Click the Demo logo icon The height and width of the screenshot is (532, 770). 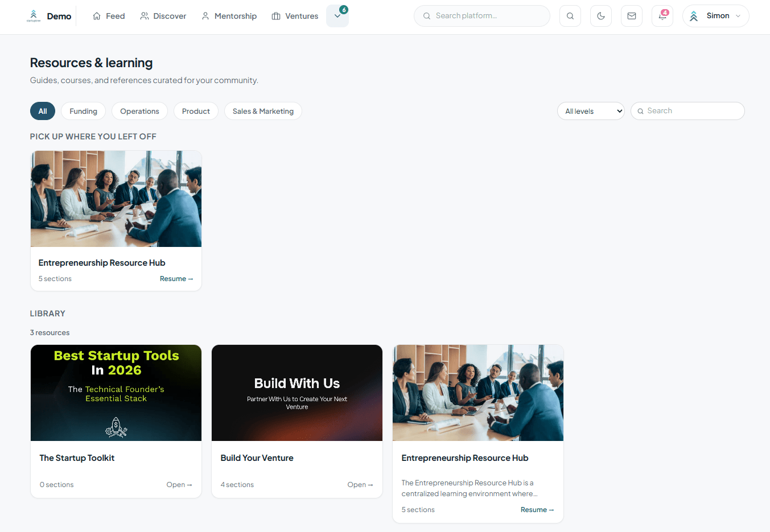pos(34,16)
